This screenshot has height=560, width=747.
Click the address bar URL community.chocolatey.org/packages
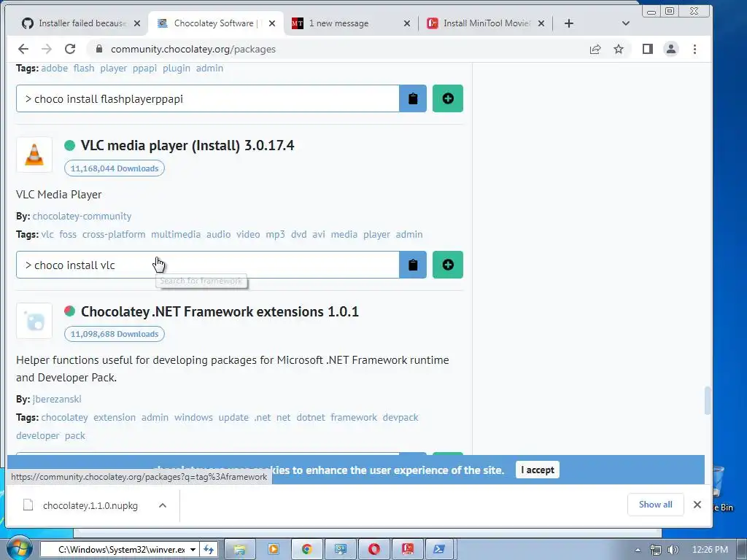(193, 49)
